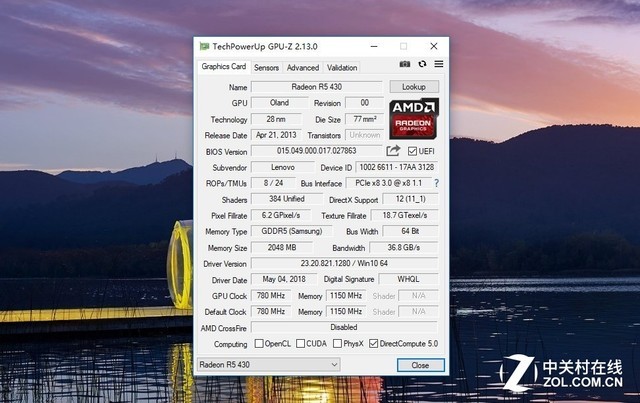640x403 pixels.
Task: Toggle the DirectCompute 5.0 checkbox
Action: pyautogui.click(x=373, y=343)
